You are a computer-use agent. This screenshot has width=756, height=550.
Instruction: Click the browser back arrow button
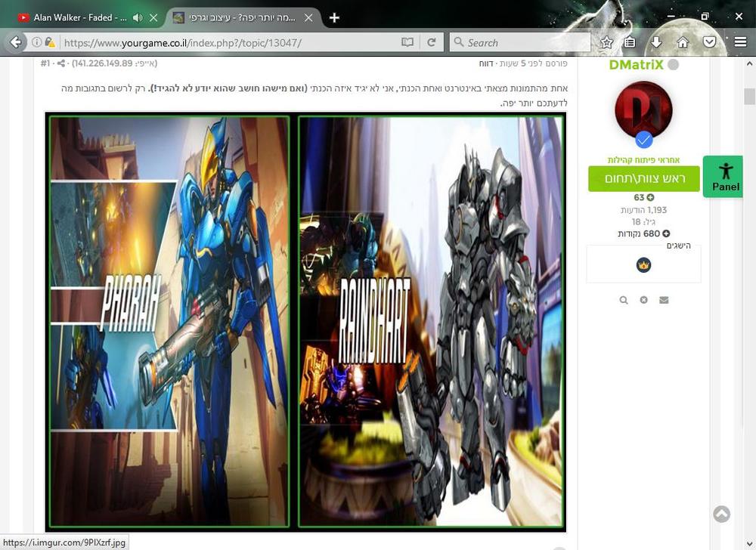click(x=16, y=42)
